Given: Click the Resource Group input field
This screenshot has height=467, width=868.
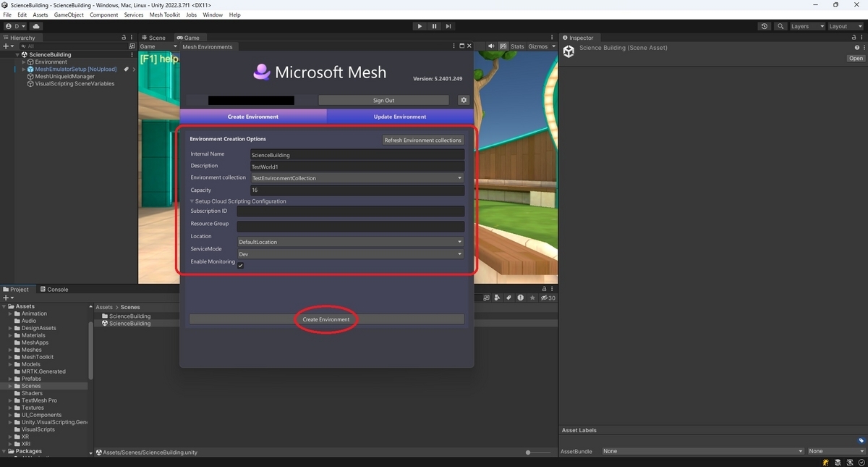Looking at the screenshot, I should (351, 227).
